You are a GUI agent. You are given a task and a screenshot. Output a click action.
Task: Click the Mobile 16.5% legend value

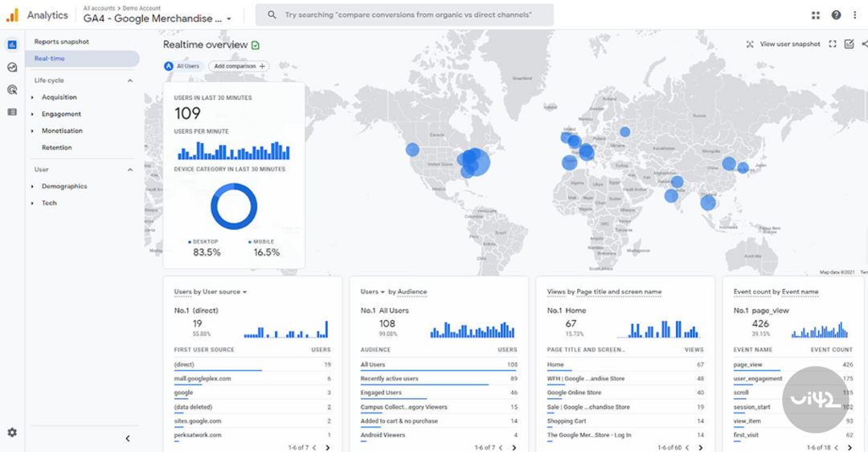[x=266, y=253]
